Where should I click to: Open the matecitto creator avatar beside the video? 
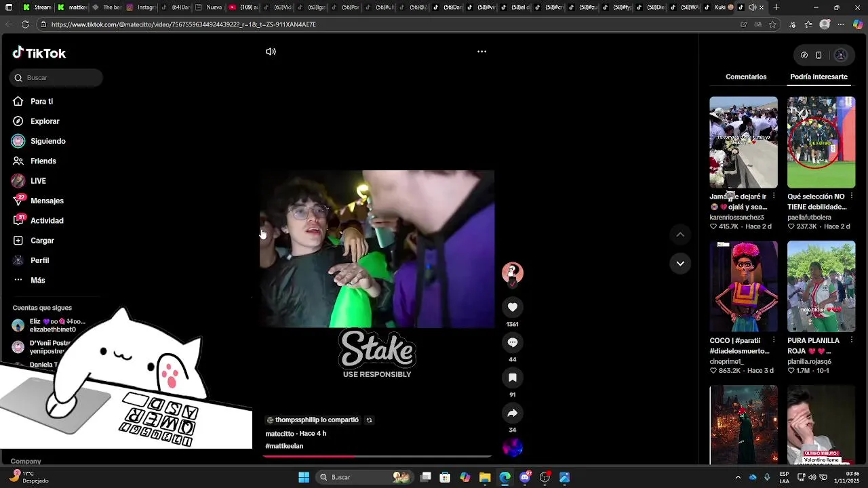click(513, 272)
